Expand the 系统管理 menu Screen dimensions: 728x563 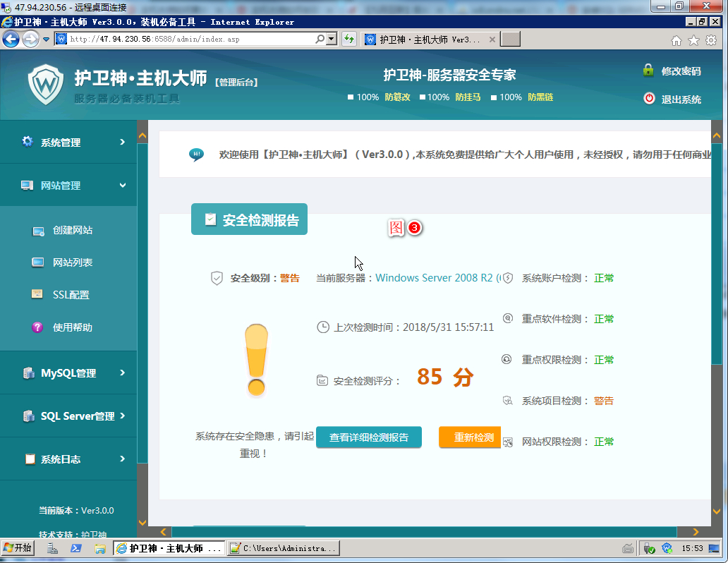pos(68,142)
